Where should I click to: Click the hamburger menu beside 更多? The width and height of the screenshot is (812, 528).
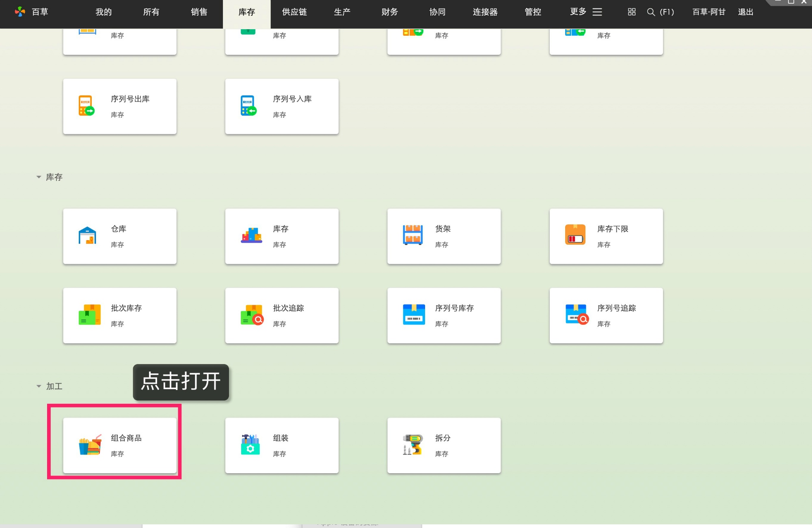597,12
